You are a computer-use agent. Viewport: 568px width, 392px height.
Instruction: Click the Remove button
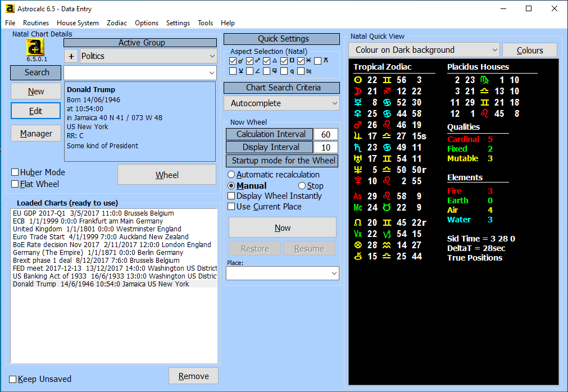(193, 376)
